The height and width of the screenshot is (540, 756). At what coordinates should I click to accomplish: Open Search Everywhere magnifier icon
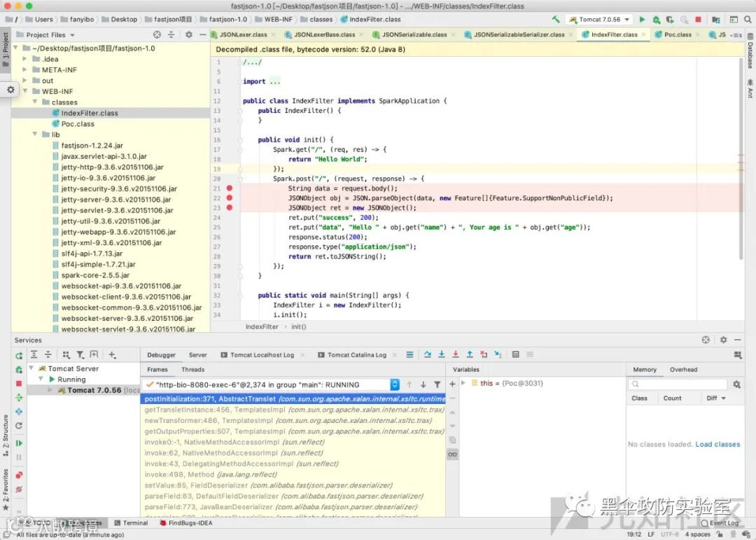point(748,20)
